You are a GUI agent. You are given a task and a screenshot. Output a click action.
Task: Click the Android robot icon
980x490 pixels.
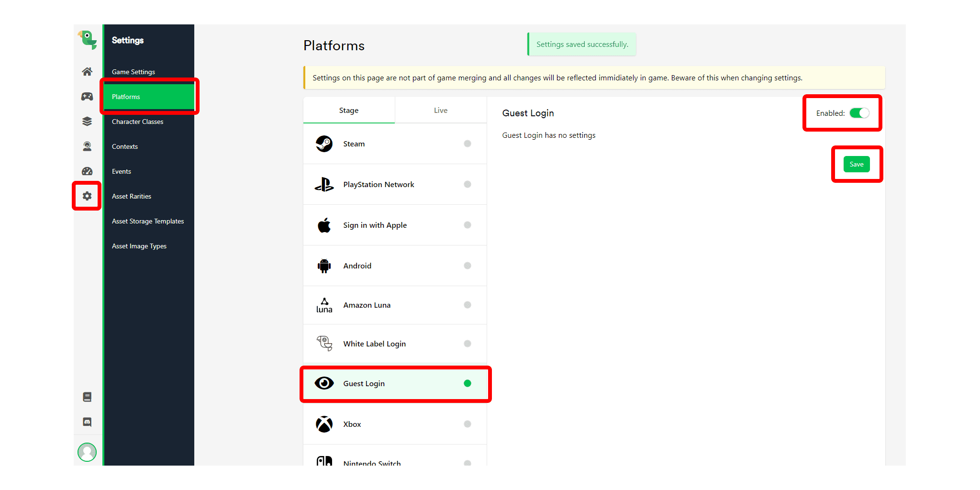pos(324,266)
